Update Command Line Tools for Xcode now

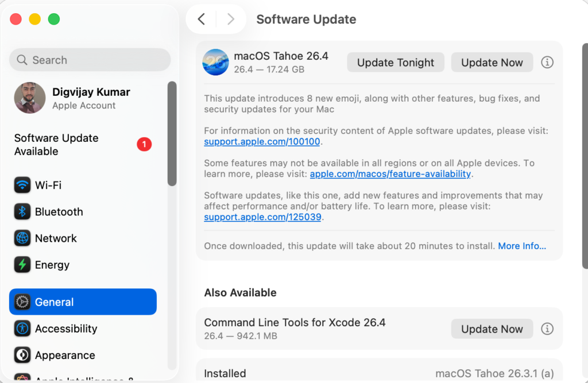coord(492,329)
